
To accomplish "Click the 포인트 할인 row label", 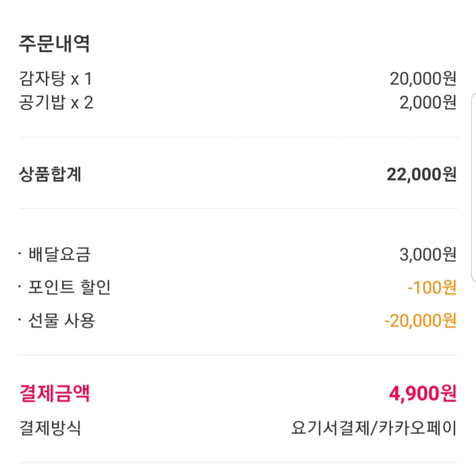I will [69, 287].
